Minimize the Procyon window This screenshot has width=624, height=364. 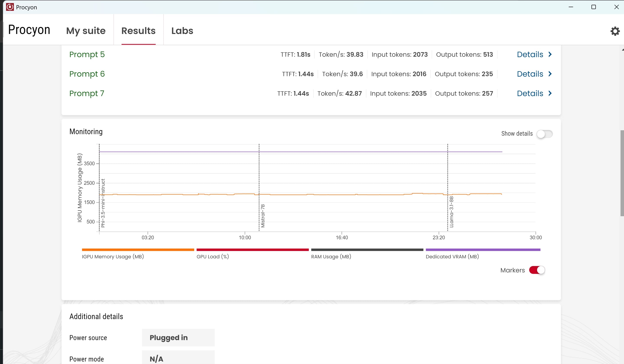coord(571,7)
